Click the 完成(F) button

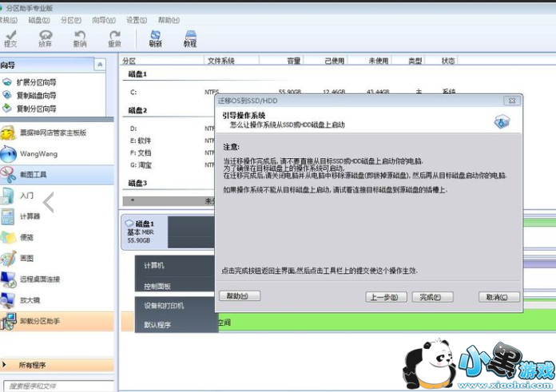pos(433,297)
